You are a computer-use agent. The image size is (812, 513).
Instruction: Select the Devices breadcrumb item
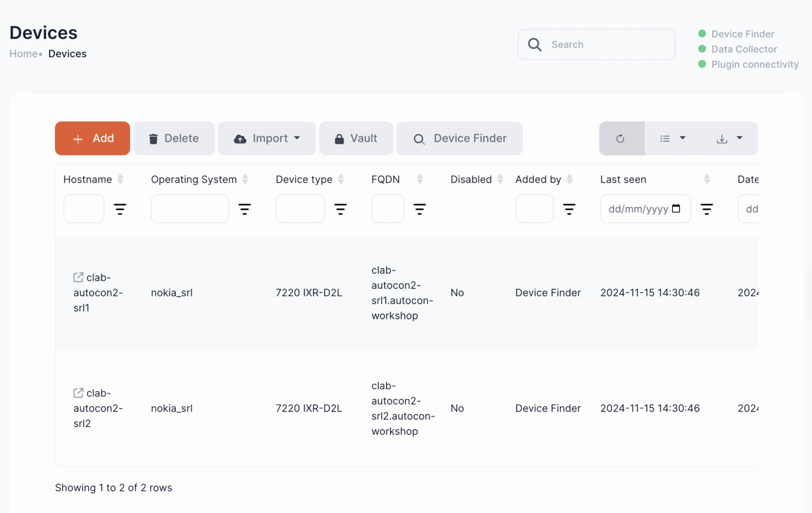click(67, 53)
